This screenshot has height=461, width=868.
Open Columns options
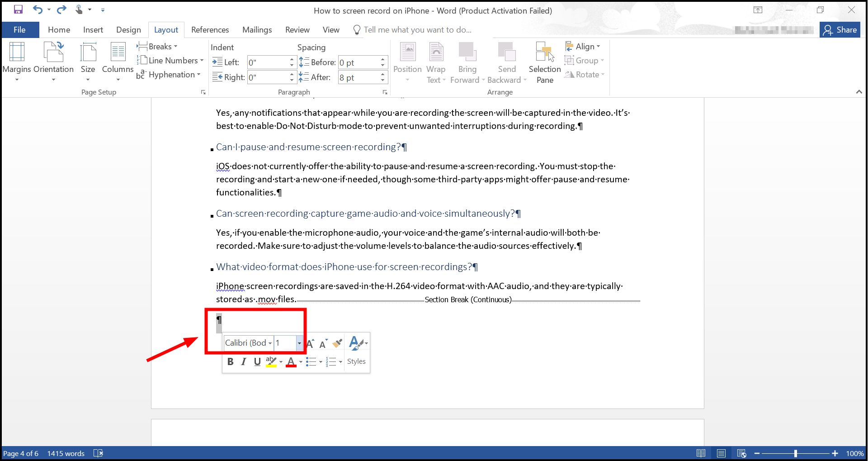coord(118,62)
